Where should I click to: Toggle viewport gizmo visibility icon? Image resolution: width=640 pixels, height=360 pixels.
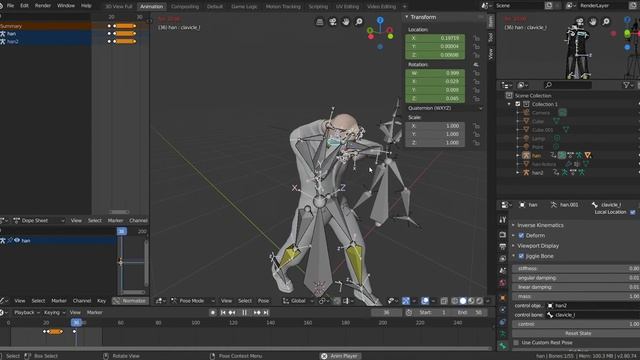click(406, 301)
